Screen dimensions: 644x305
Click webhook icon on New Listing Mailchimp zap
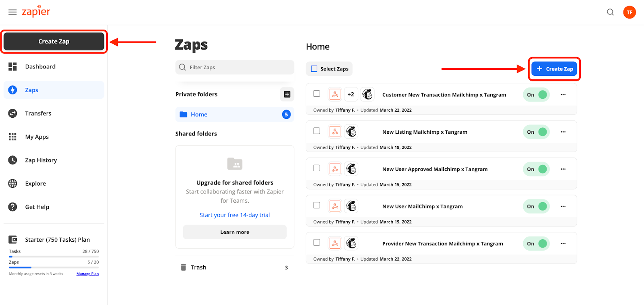pos(335,131)
